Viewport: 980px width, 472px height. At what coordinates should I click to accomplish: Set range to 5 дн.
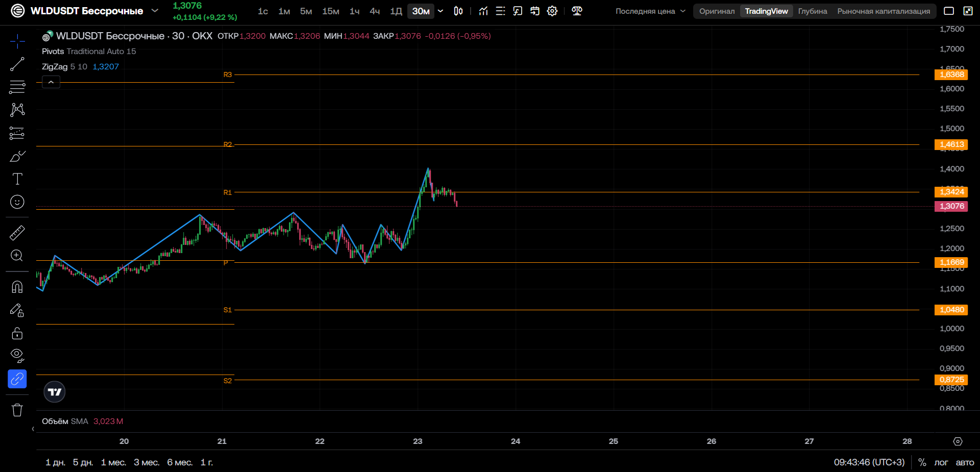coord(83,462)
